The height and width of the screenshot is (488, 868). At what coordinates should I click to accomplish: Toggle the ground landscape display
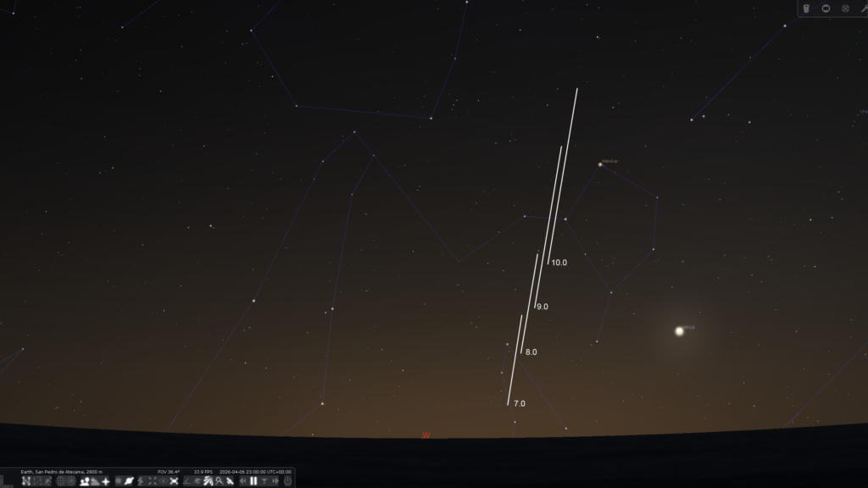(x=84, y=481)
